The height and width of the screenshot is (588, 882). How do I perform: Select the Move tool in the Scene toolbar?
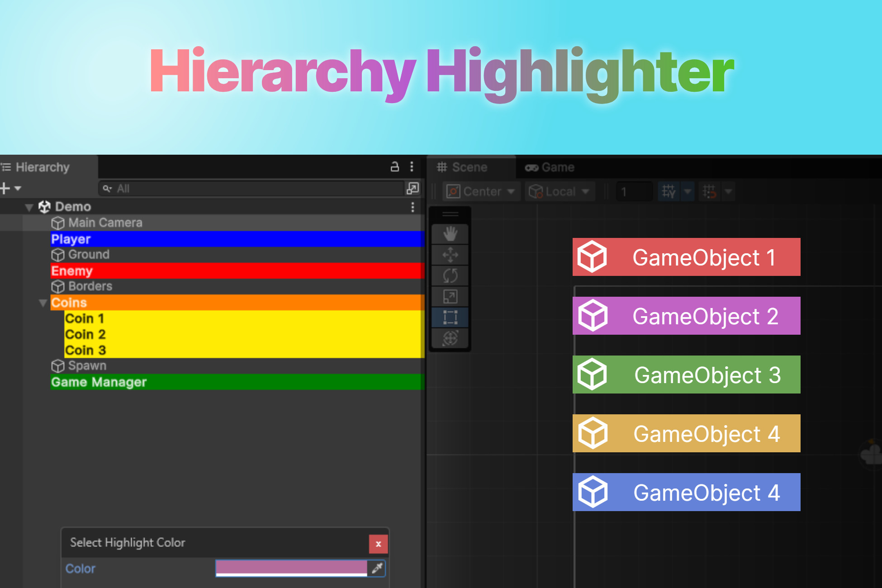click(x=450, y=254)
